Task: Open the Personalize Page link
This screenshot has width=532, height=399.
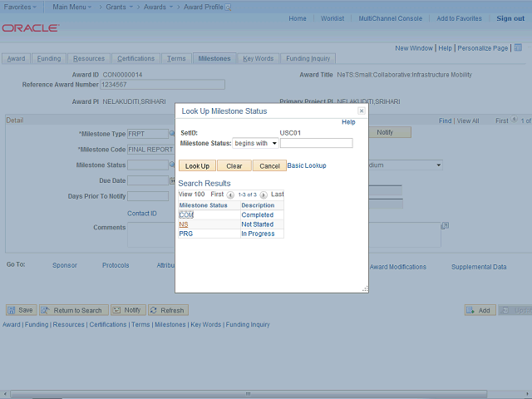Action: pos(483,48)
